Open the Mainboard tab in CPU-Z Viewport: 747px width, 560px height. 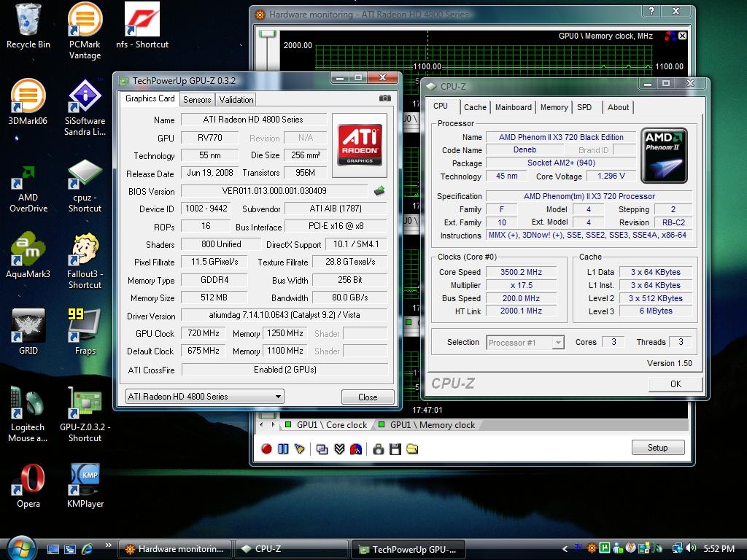pyautogui.click(x=513, y=108)
